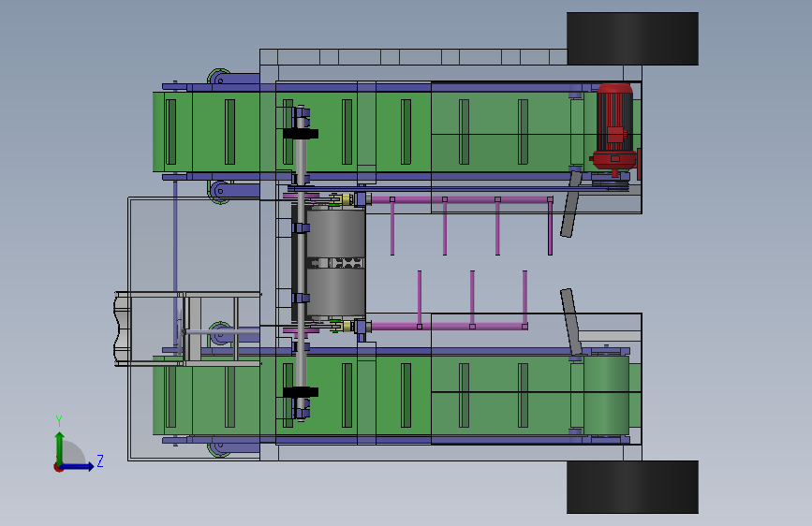Select the lower magenta horizontal shaft
This screenshot has height=526, width=812.
(x=449, y=326)
